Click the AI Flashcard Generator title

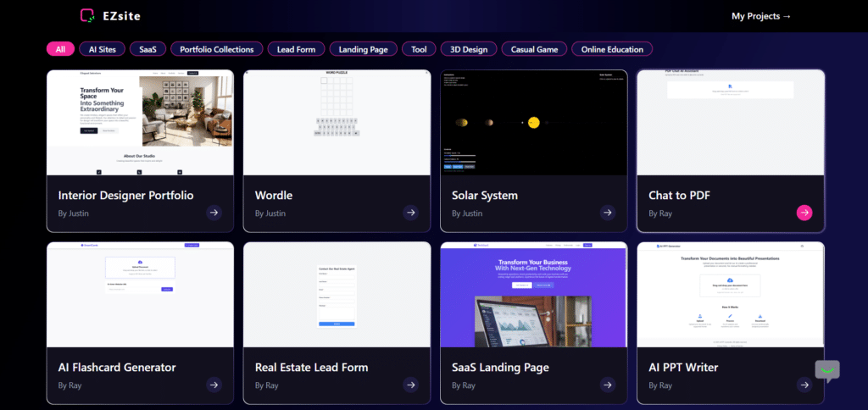tap(117, 368)
